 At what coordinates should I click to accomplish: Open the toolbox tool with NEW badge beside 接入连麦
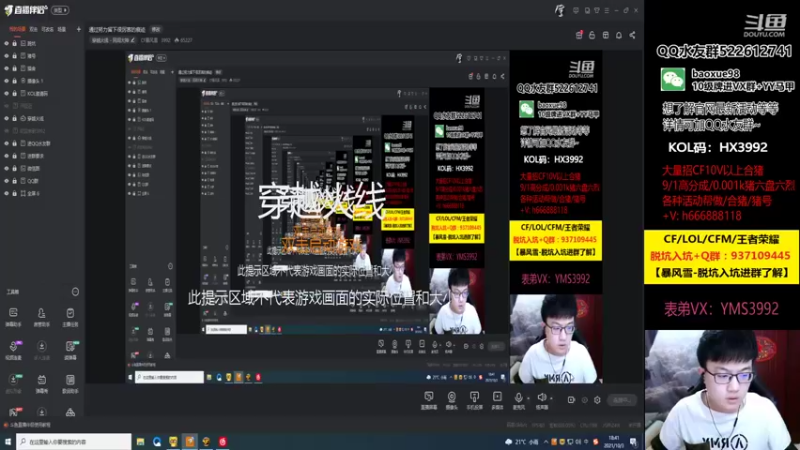click(70, 350)
